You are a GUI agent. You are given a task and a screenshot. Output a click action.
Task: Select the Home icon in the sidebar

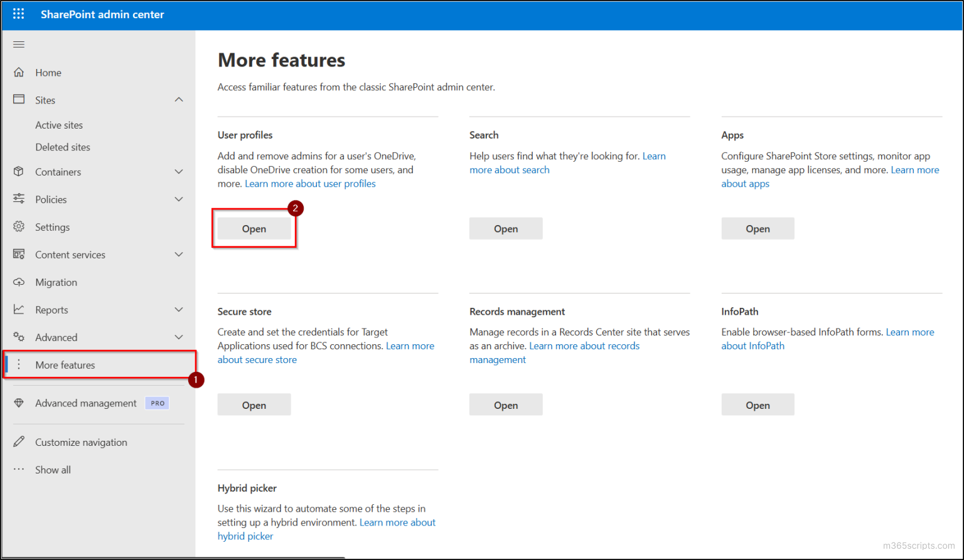tap(19, 72)
